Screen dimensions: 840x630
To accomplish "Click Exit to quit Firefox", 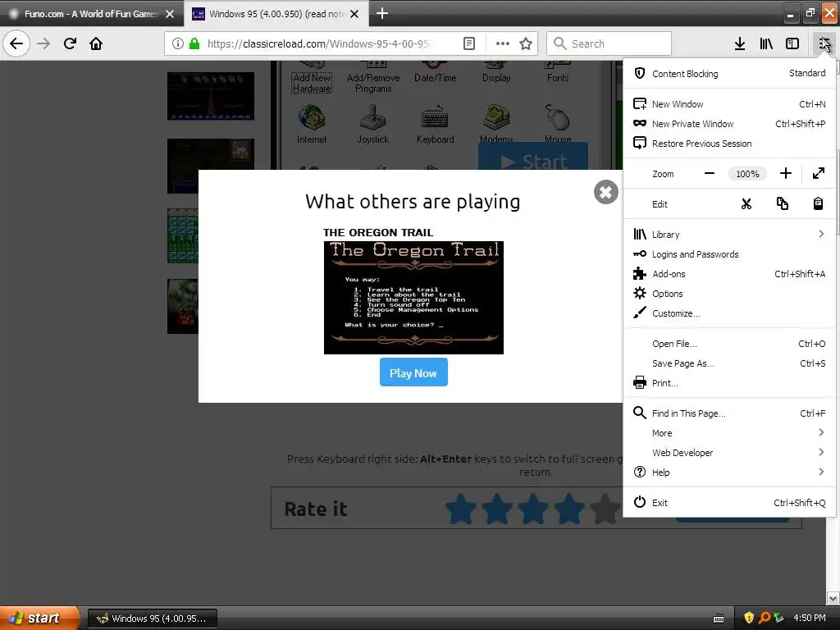I will pyautogui.click(x=729, y=503).
